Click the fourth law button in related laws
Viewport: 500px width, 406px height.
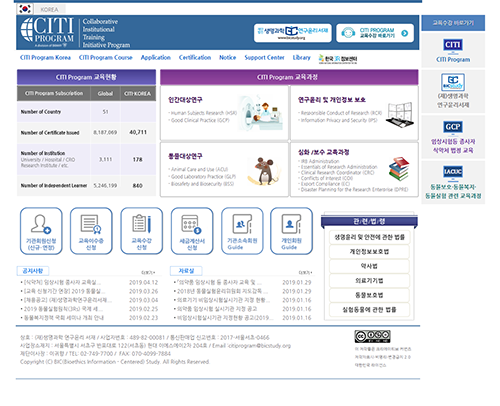click(x=369, y=281)
